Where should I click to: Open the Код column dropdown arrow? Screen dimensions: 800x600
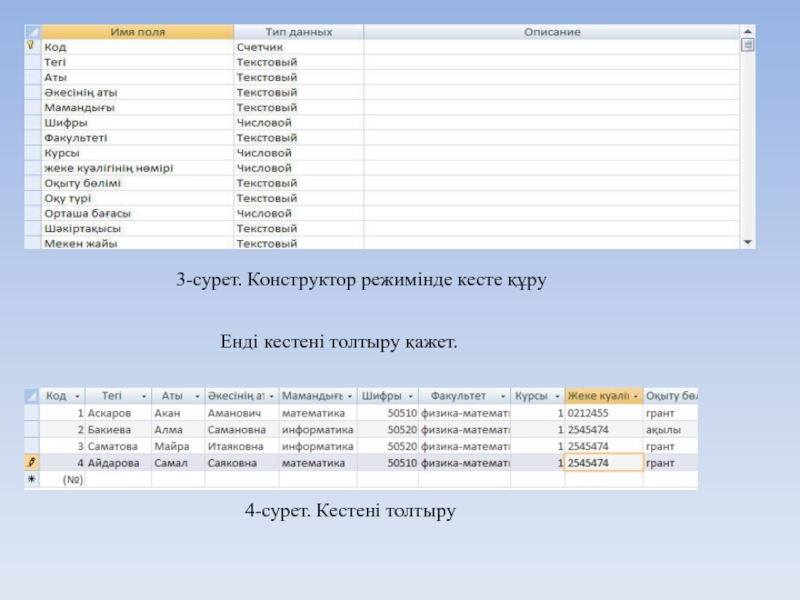pos(76,397)
